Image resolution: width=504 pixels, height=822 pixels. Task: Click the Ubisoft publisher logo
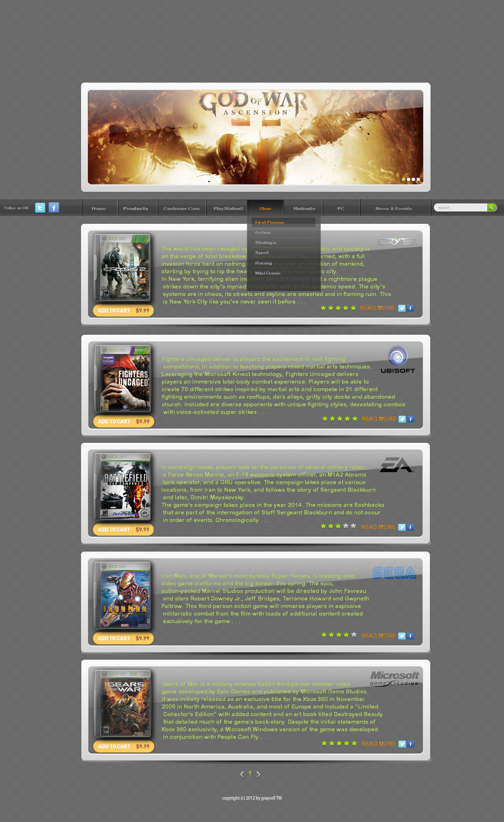tap(398, 359)
